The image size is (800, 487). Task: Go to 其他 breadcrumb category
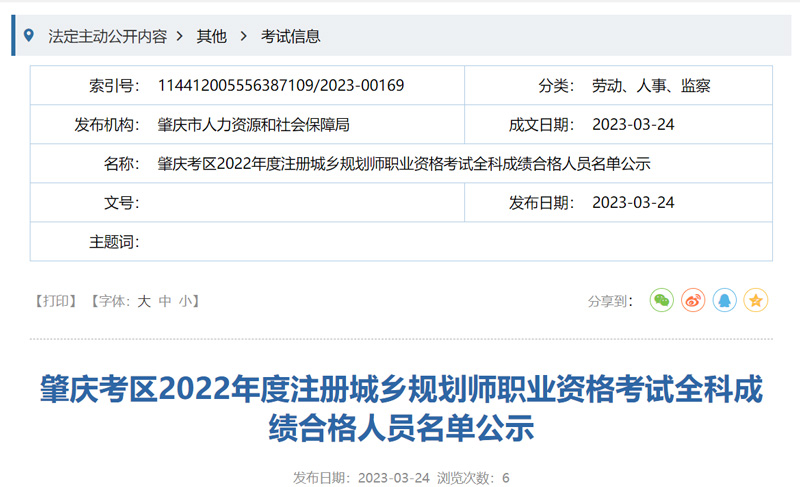[212, 36]
